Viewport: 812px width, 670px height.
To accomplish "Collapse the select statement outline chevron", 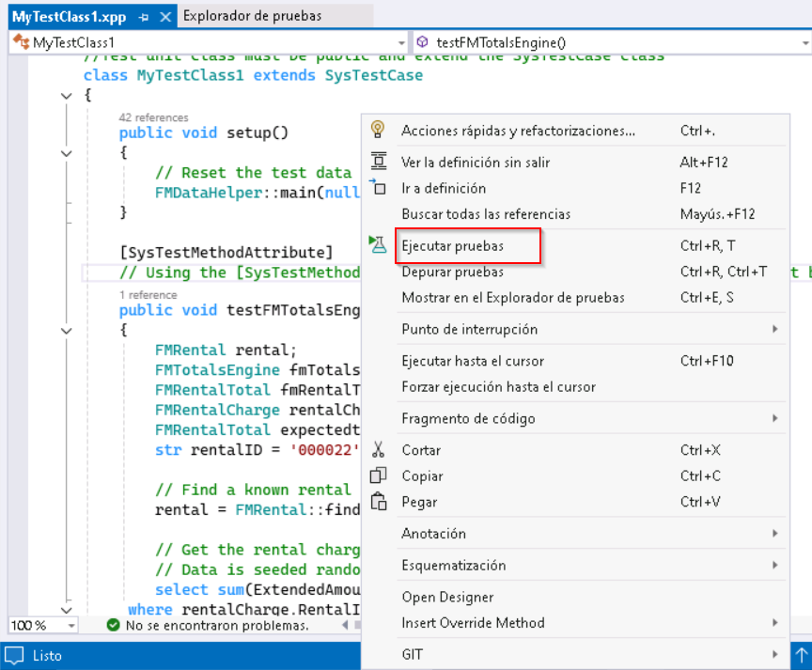I will 67,611.
